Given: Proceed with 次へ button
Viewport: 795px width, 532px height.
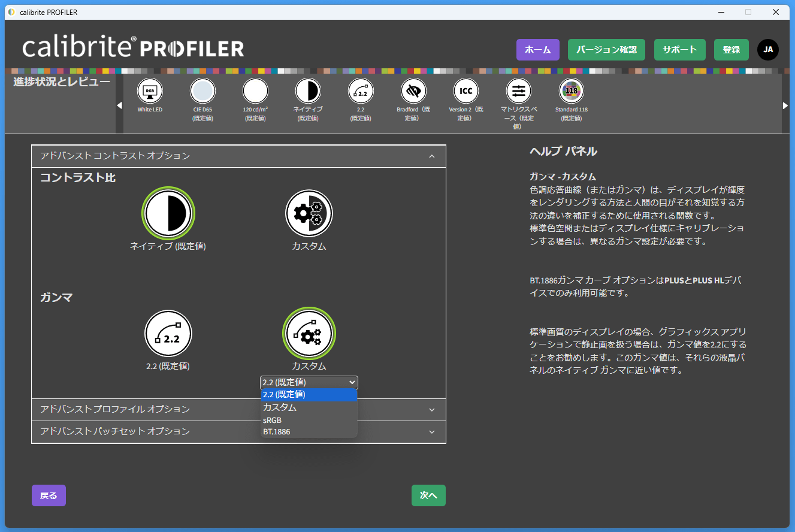Looking at the screenshot, I should pyautogui.click(x=428, y=495).
